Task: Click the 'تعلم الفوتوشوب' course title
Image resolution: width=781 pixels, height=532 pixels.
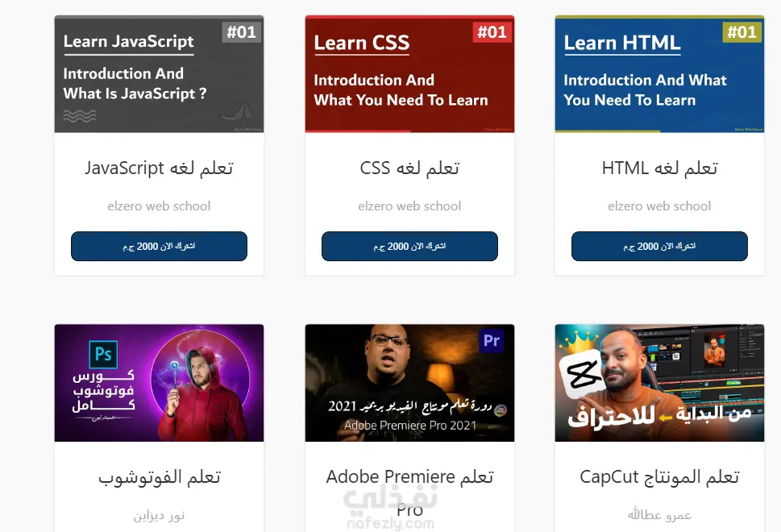Action: [x=159, y=477]
